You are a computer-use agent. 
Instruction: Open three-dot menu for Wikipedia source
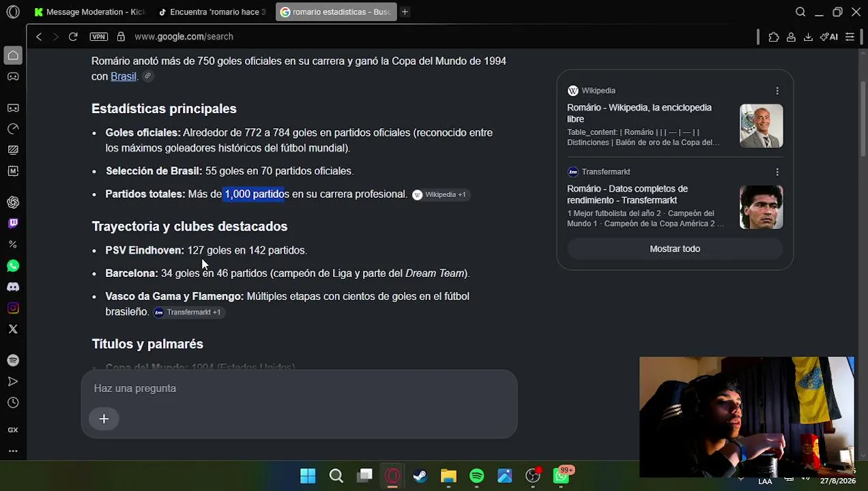[x=777, y=91]
